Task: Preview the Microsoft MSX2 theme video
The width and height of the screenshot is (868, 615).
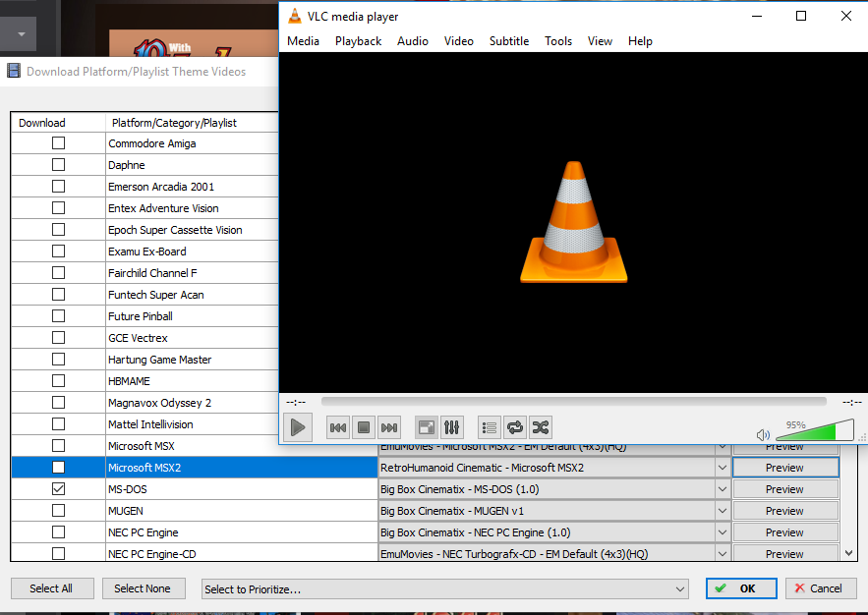Action: (785, 468)
